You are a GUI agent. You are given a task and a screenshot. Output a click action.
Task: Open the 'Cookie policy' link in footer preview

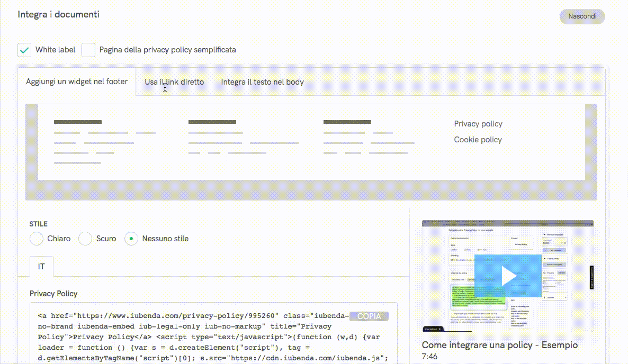478,140
